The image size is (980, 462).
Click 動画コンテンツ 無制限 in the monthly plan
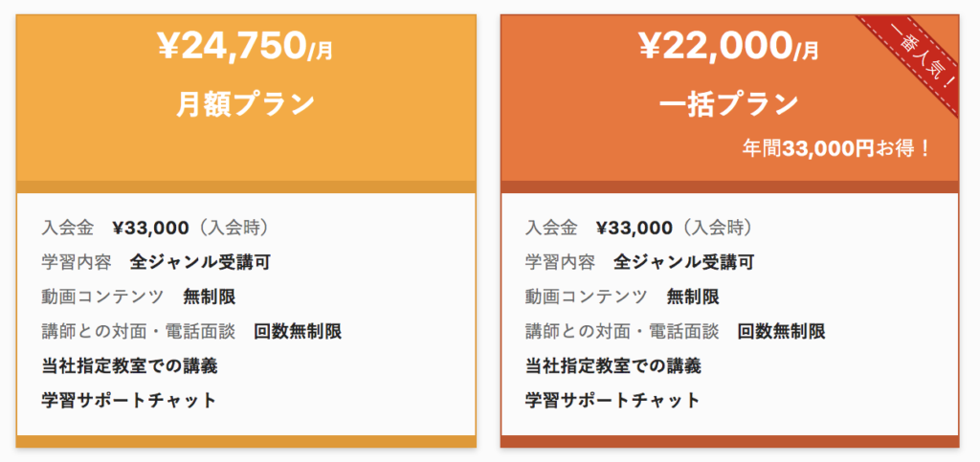[139, 297]
